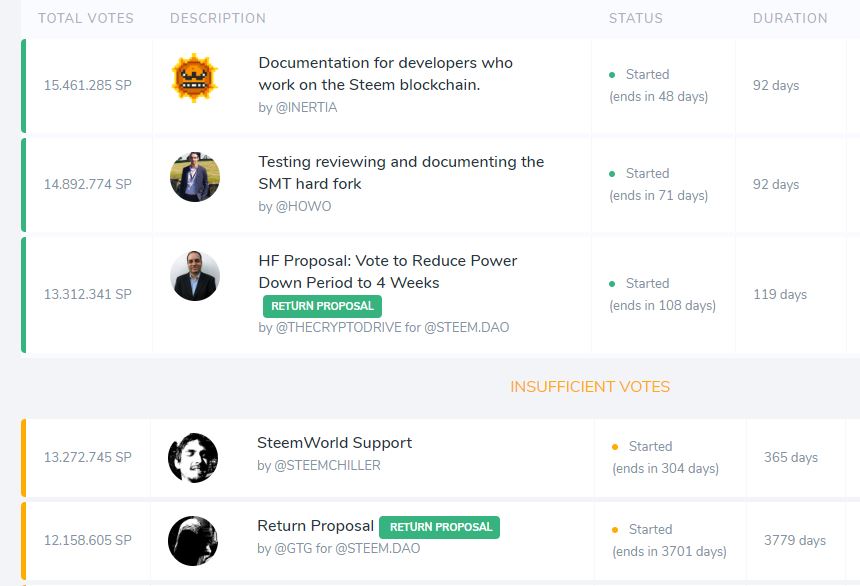Viewport: 860px width, 586px height.
Task: Click the Return Proposal badge under HF Proposal
Action: (x=322, y=306)
